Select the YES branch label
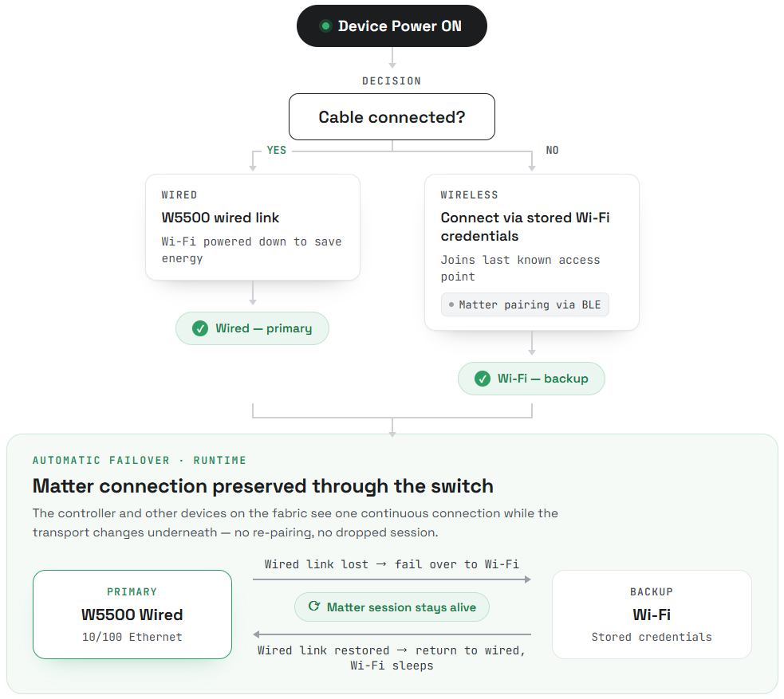The image size is (784, 699). tap(277, 150)
